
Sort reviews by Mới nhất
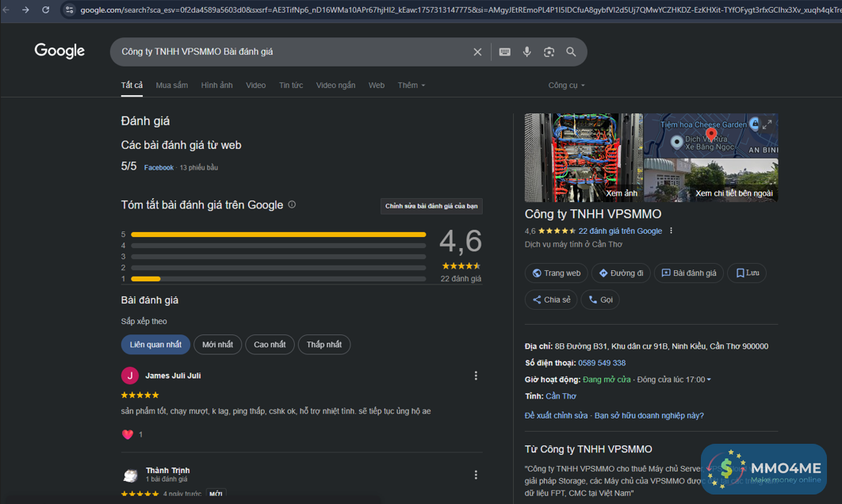(217, 345)
